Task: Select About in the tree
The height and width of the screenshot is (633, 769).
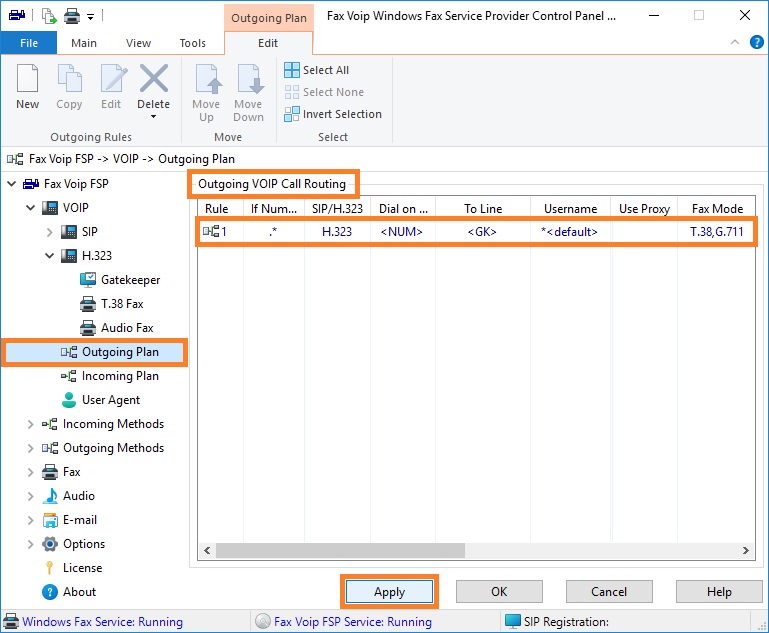Action: [x=69, y=592]
